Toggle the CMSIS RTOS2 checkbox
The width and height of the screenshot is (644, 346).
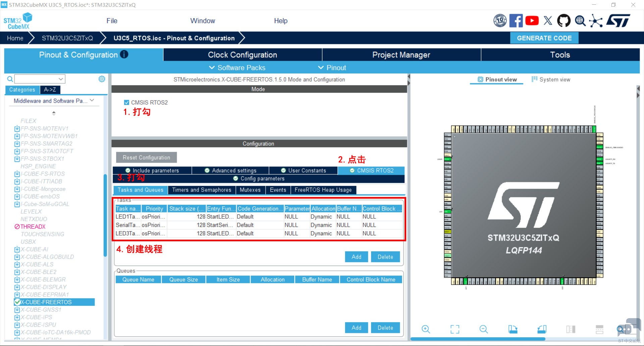click(126, 102)
